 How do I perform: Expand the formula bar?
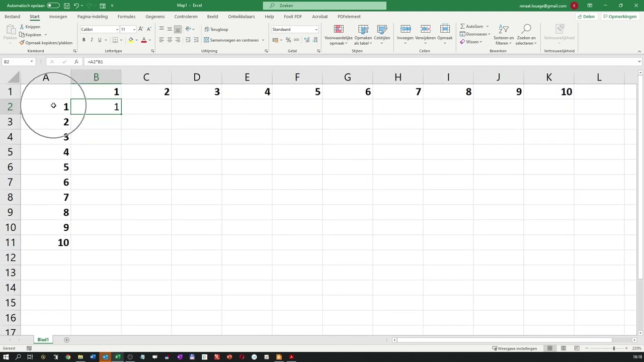pyautogui.click(x=639, y=62)
